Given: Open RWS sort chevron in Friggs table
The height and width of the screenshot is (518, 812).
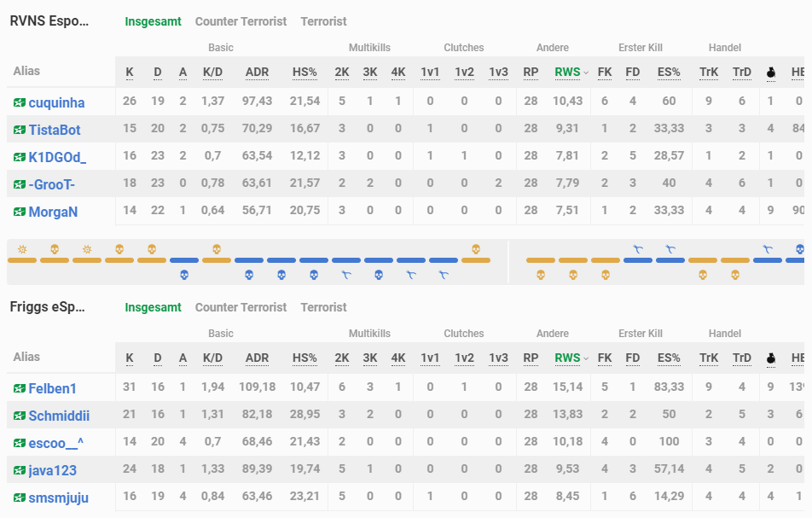Looking at the screenshot, I should [586, 359].
